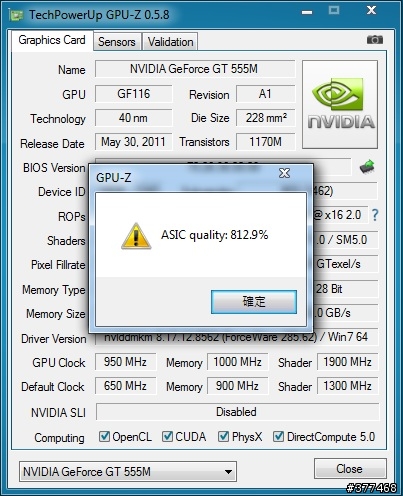403x496 pixels.
Task: Confirm the dialog with the 確定 button
Action: point(254,302)
